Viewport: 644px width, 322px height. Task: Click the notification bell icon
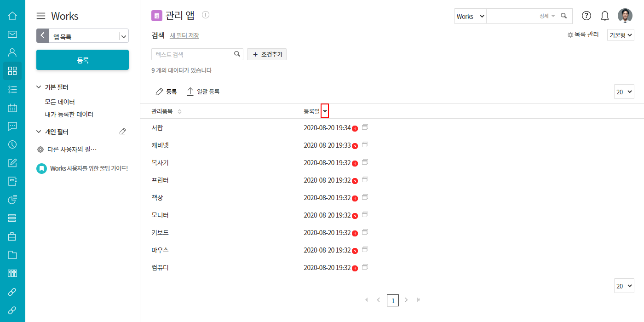click(x=605, y=16)
